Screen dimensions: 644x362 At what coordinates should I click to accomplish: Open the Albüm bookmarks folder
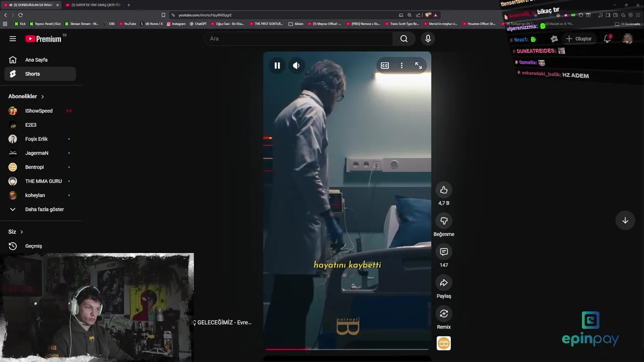click(296, 24)
